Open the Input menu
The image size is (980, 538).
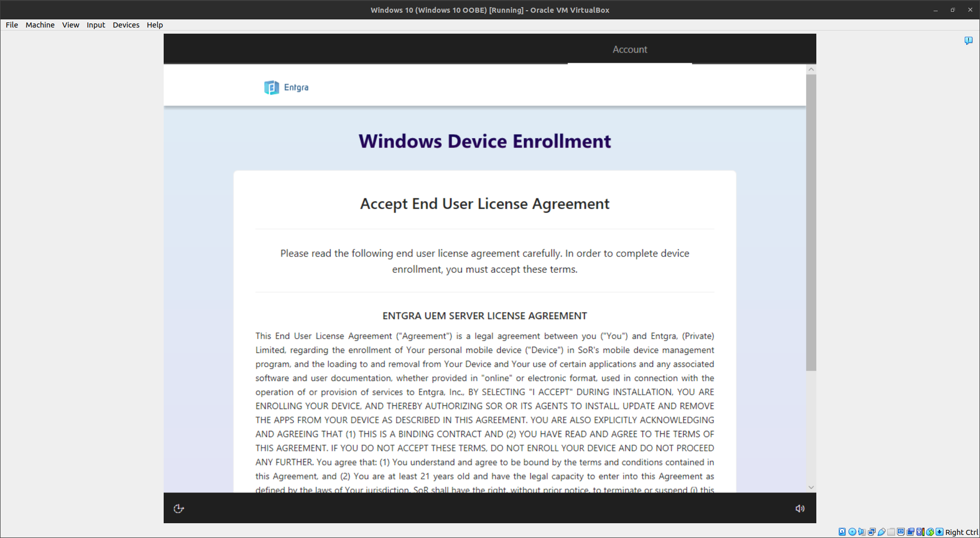tap(95, 24)
